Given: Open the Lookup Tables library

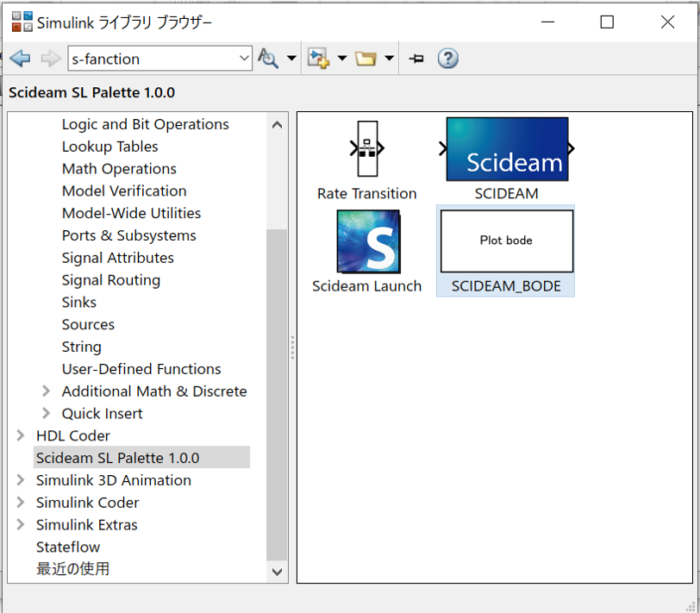Looking at the screenshot, I should coord(110,147).
